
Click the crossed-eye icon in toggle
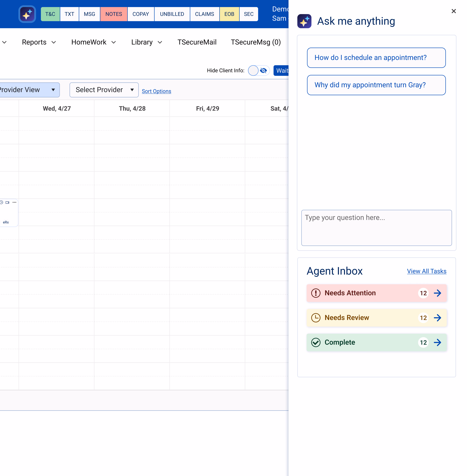(263, 70)
